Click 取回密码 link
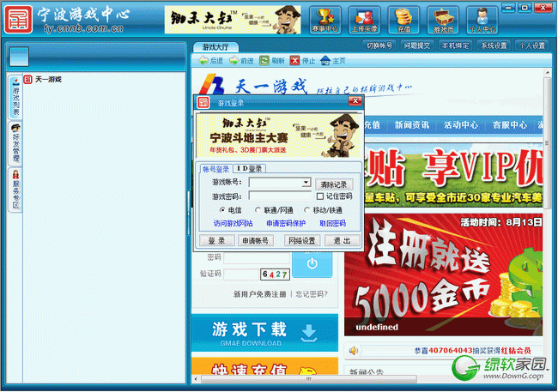This screenshot has height=392, width=558. pos(332,223)
